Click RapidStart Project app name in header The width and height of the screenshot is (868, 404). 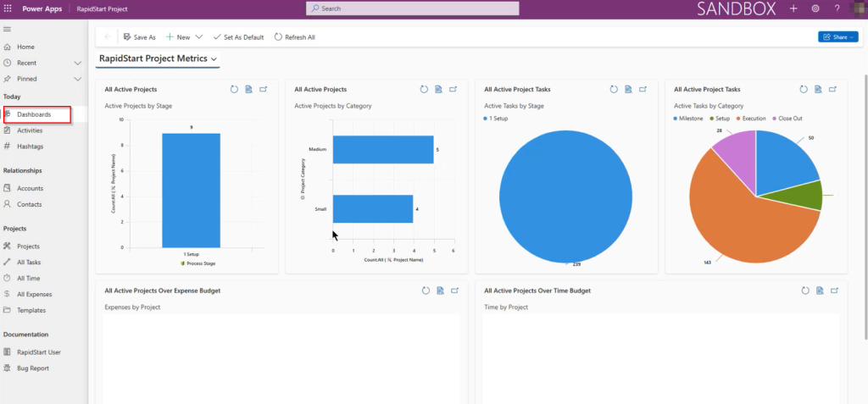(x=103, y=8)
